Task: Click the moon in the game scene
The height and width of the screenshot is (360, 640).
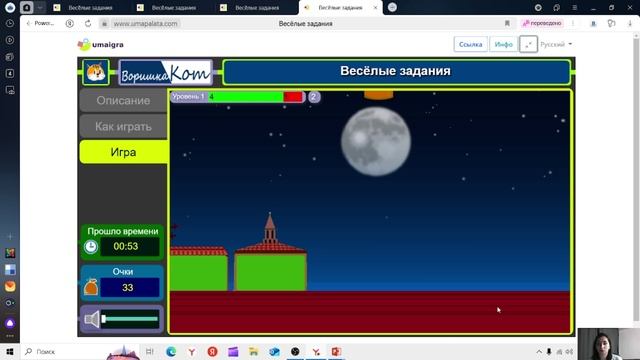Action: 376,141
